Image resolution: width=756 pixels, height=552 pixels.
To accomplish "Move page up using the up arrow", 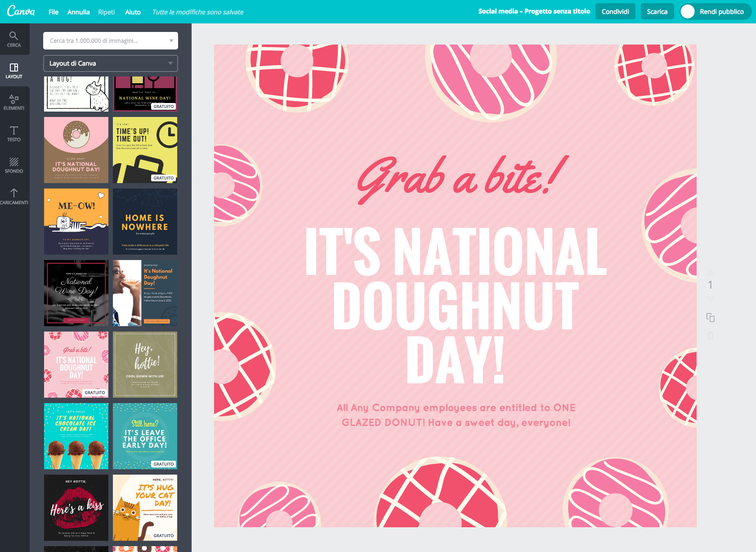I will (x=711, y=272).
